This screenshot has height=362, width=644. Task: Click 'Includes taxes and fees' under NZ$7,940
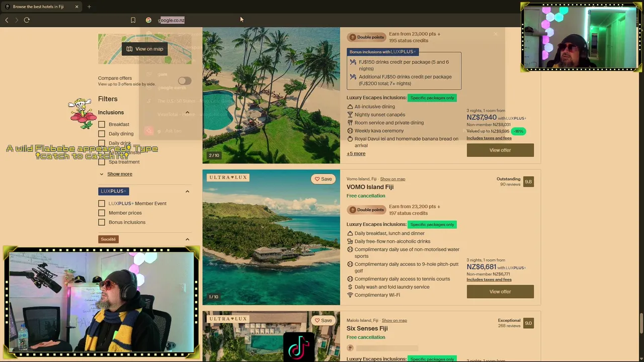pos(489,138)
